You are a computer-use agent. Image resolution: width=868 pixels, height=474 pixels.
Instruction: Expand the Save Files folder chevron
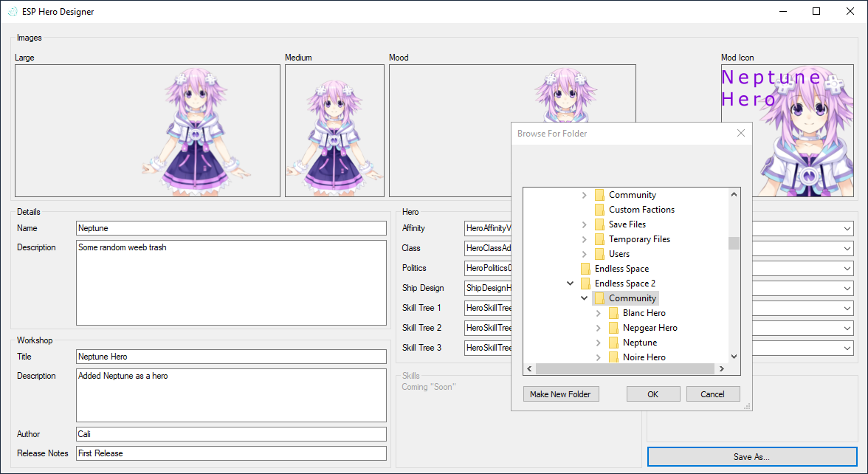pos(584,224)
